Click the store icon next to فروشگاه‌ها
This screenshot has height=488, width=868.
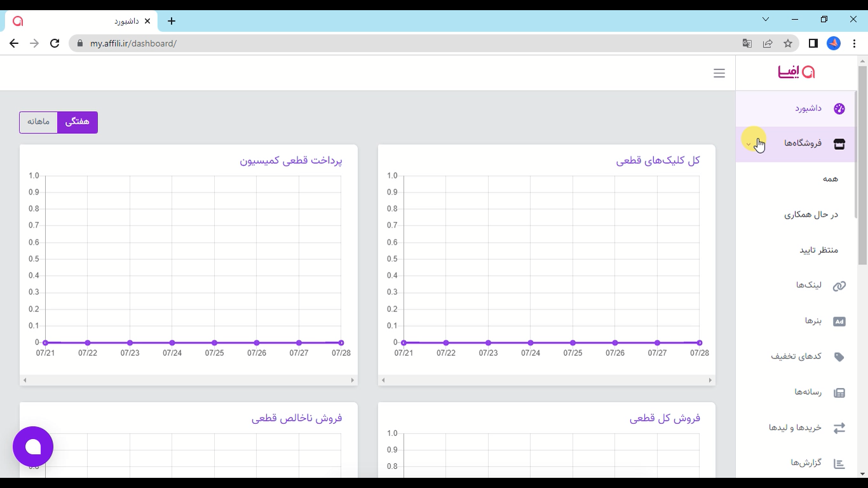click(x=839, y=144)
